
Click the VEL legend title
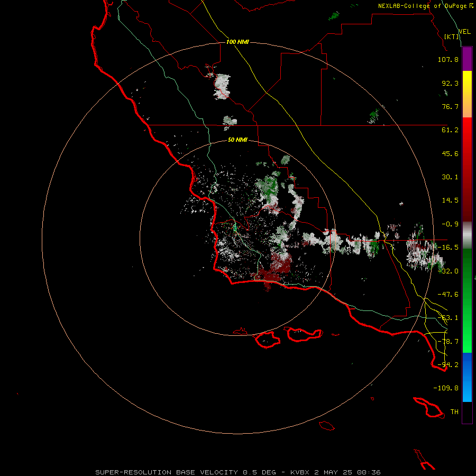(x=464, y=31)
